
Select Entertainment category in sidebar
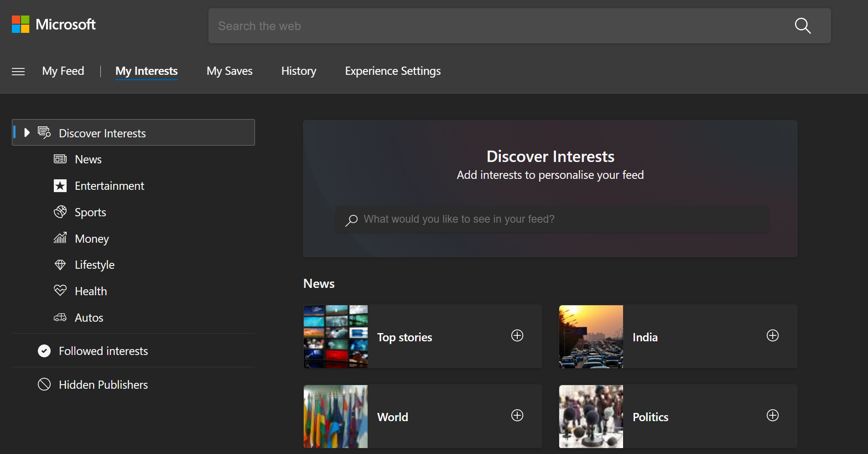(109, 186)
